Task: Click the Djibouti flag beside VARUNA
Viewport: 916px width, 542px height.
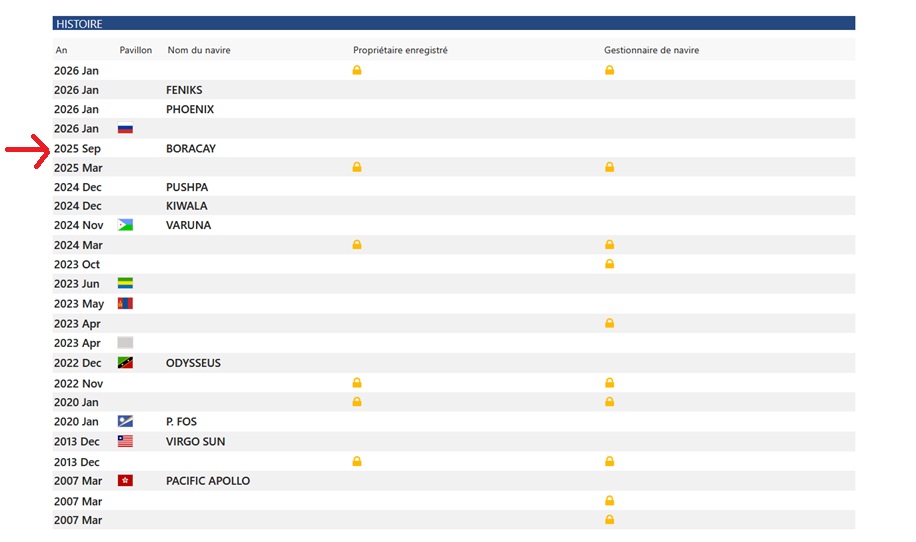Action: [125, 225]
